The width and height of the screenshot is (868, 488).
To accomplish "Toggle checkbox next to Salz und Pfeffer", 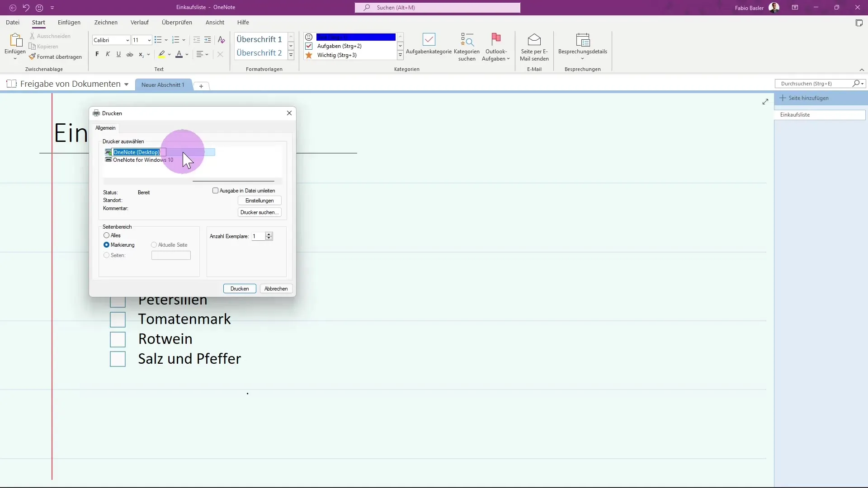I will pyautogui.click(x=118, y=359).
